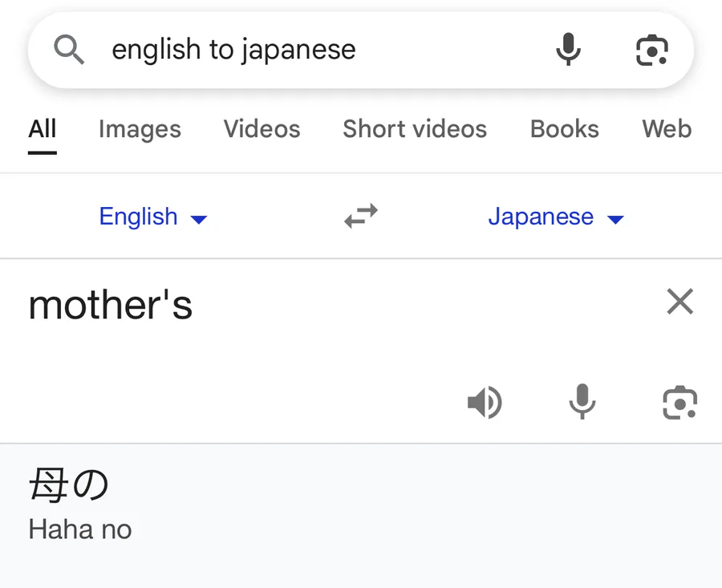Start voice search with search bar microphone
The height and width of the screenshot is (588, 722).
(568, 49)
